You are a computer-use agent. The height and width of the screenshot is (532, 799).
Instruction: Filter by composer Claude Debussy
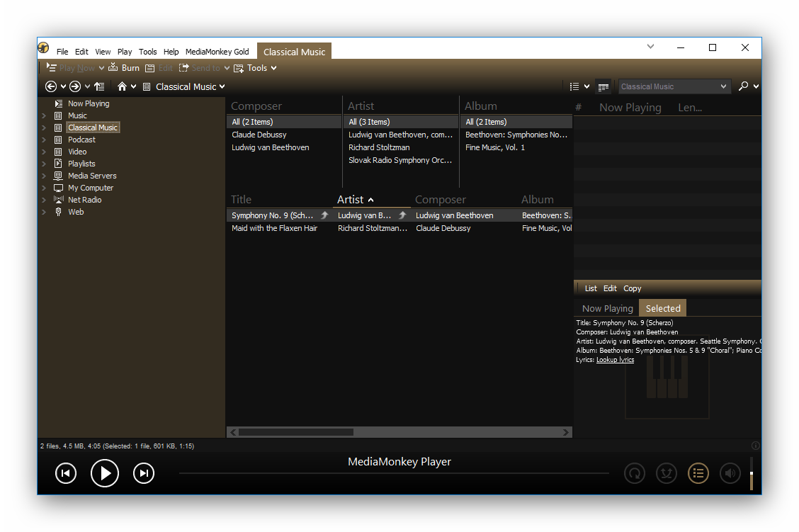(259, 135)
